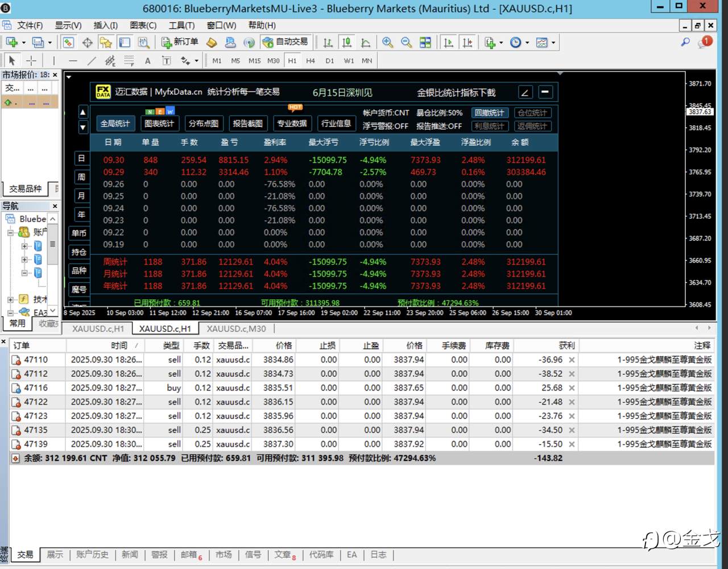Viewport: 728px width, 569px height.
Task: Toggle the 回撤统计 option
Action: 489,113
